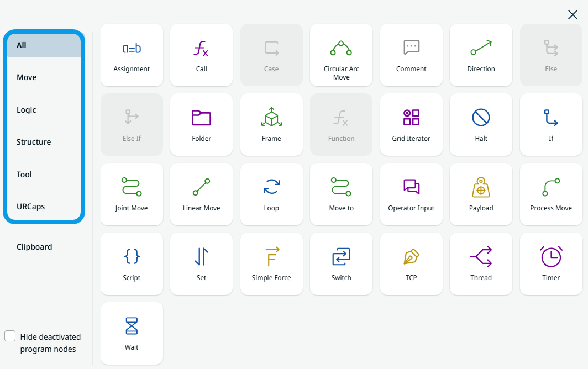Viewport: 588px width, 369px height.
Task: Pick the Frame node tile
Action: coord(271,125)
